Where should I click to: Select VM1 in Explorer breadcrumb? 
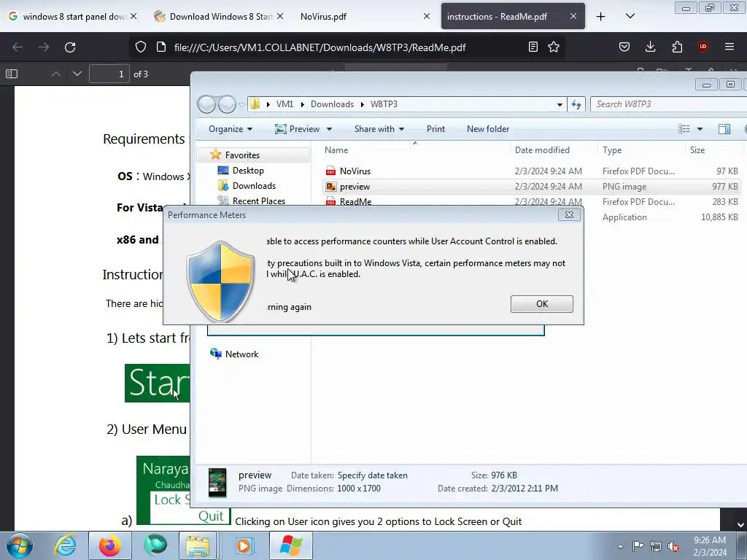pyautogui.click(x=285, y=104)
